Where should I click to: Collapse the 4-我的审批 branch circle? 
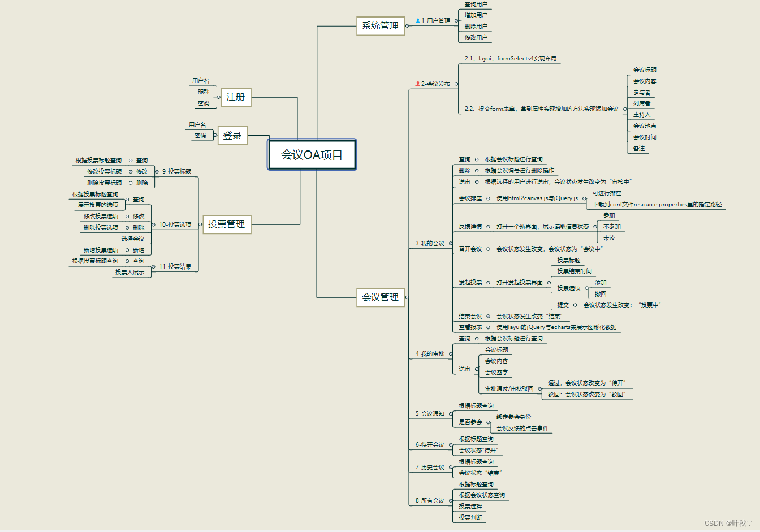(451, 354)
